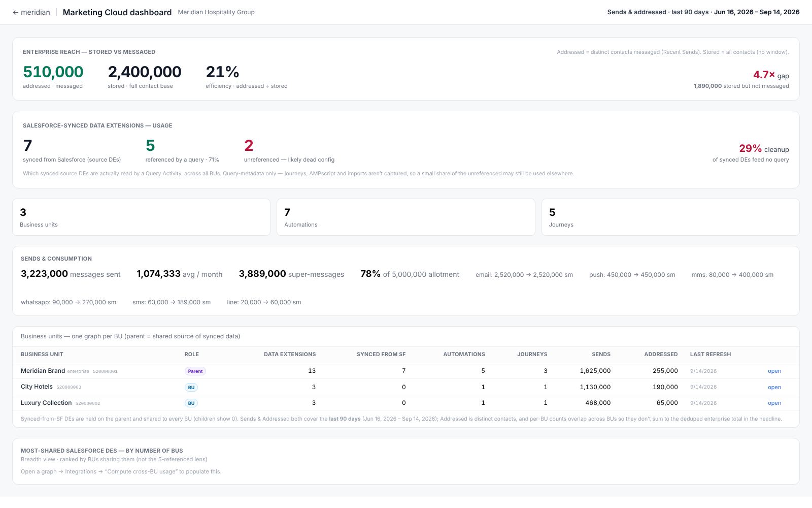812x508 pixels.
Task: Click the 1,625,000 sends cell
Action: [595, 371]
